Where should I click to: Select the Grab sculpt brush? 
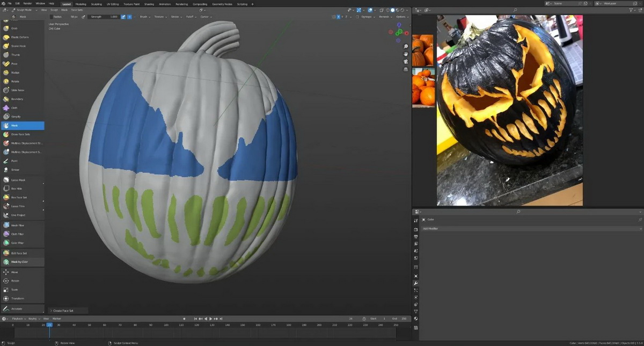[x=22, y=28]
